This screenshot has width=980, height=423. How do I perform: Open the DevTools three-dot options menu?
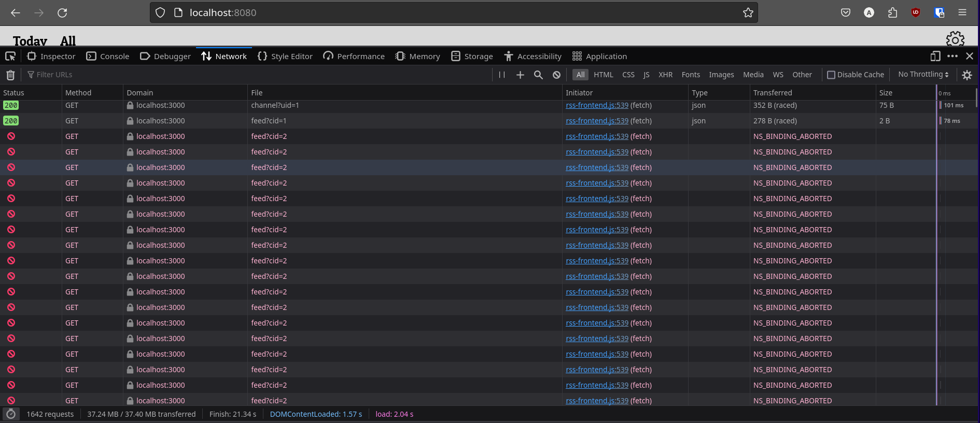click(952, 56)
